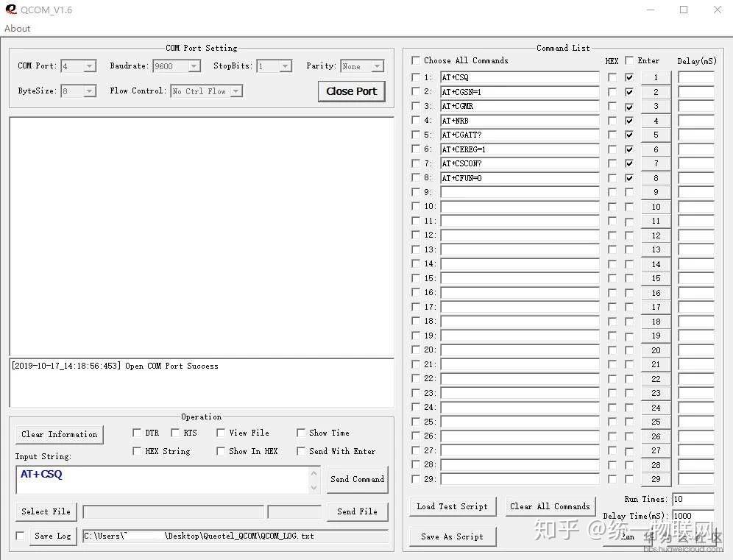The width and height of the screenshot is (733, 560).
Task: Enable the Show Time checkbox
Action: (x=301, y=433)
